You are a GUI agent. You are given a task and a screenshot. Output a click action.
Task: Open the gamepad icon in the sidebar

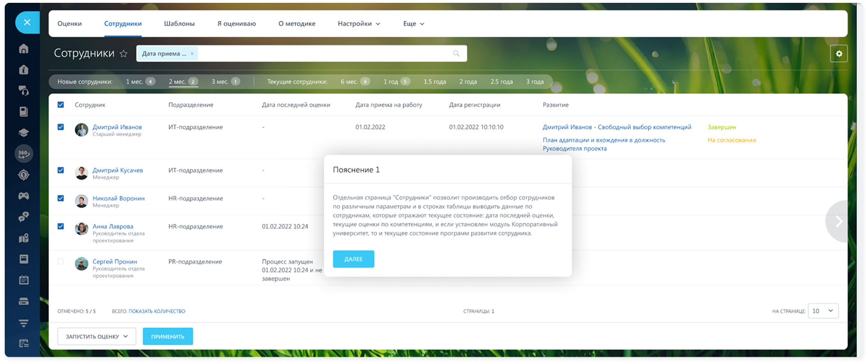tap(24, 196)
